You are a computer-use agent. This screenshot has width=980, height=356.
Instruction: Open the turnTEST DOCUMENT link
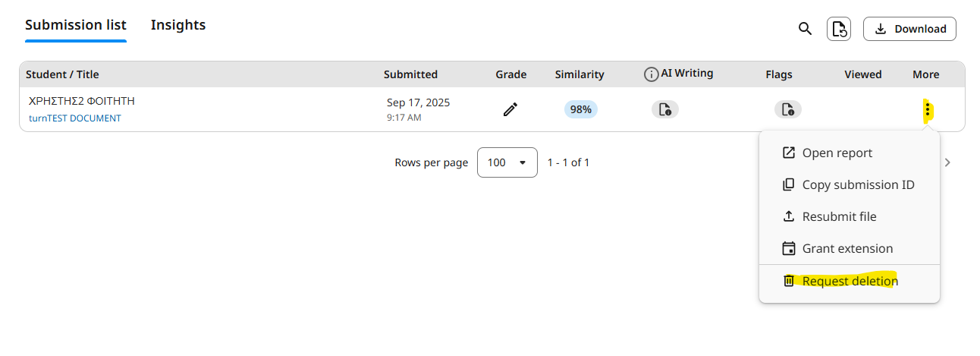[x=75, y=118]
